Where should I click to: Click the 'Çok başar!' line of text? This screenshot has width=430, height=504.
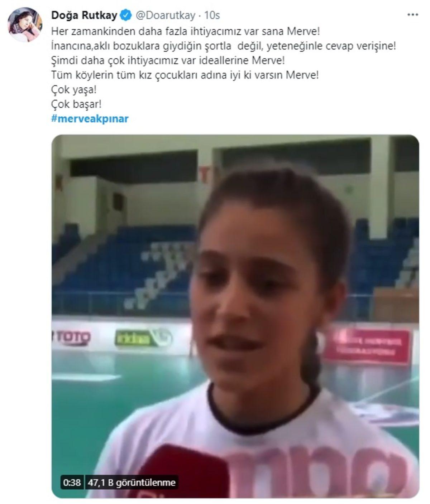pos(76,104)
